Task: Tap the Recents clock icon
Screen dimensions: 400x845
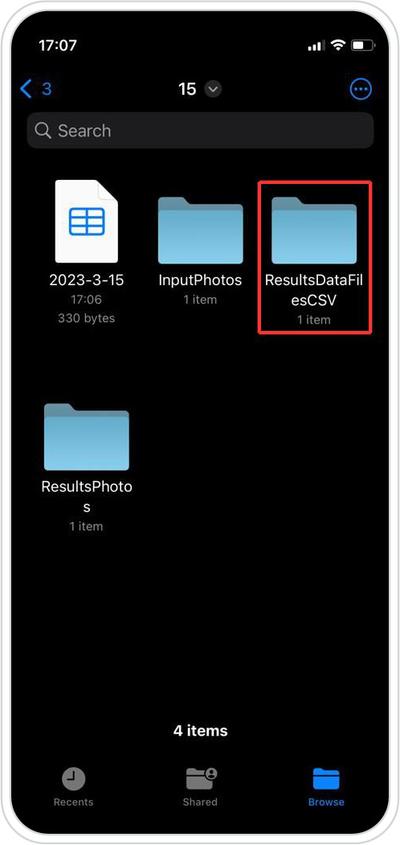Action: pos(73,779)
